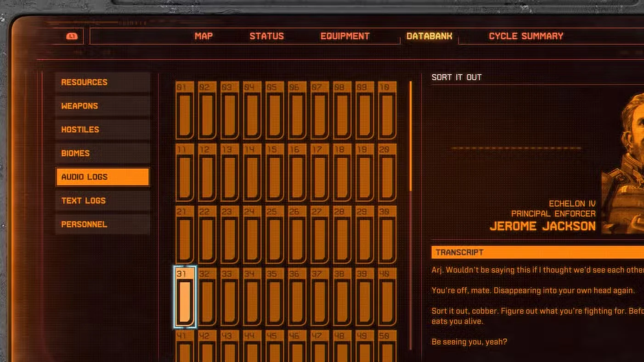Viewport: 644px width, 362px height.
Task: Select audio log 18
Action: click(342, 173)
